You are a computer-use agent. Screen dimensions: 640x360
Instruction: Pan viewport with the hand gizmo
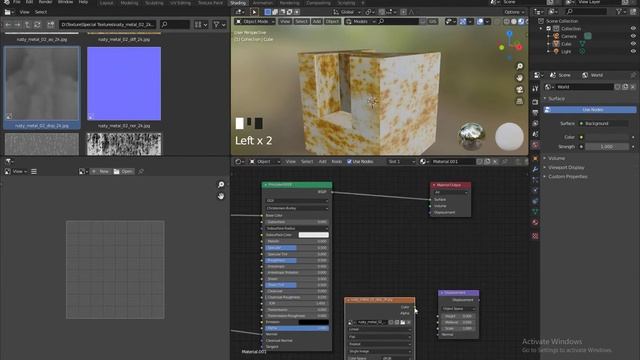point(520,78)
